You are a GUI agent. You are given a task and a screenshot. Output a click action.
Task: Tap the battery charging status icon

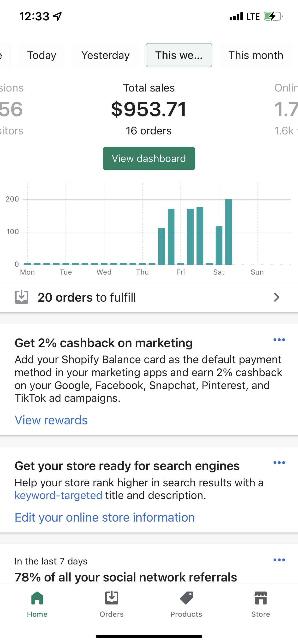click(x=273, y=17)
